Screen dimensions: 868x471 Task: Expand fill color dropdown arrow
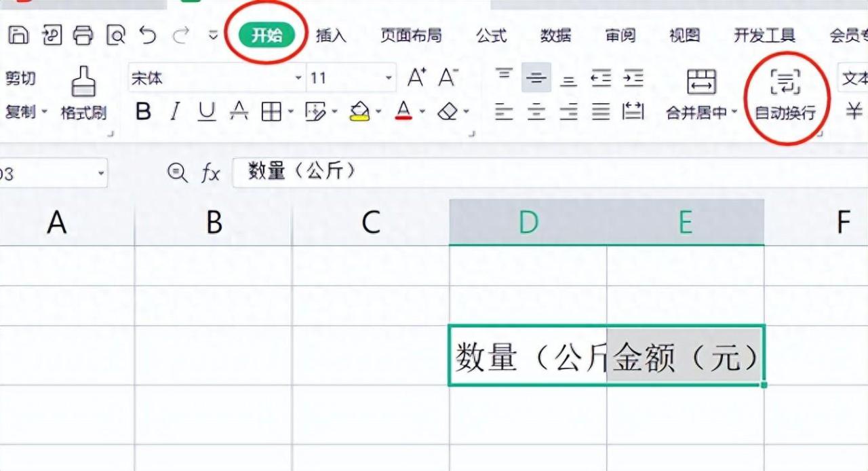[x=378, y=111]
